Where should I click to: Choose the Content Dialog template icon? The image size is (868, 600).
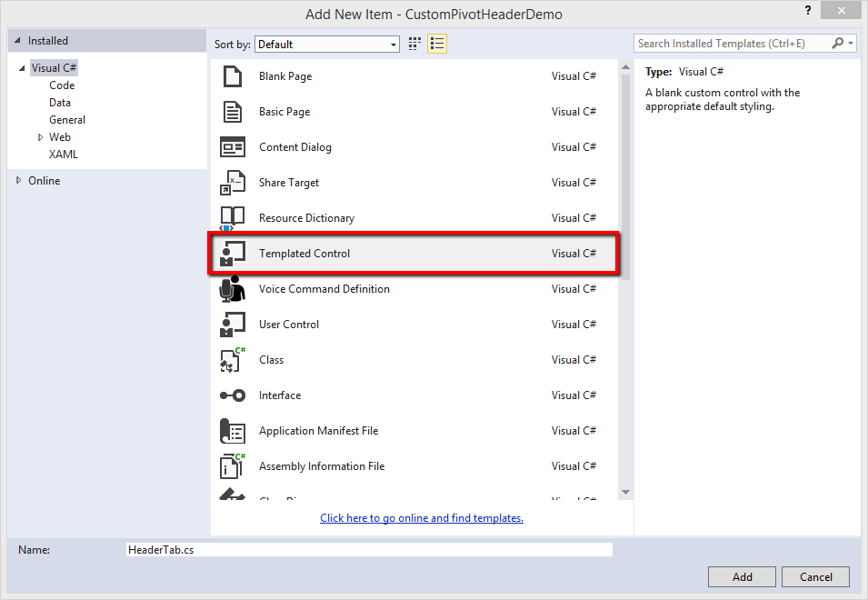pyautogui.click(x=233, y=147)
